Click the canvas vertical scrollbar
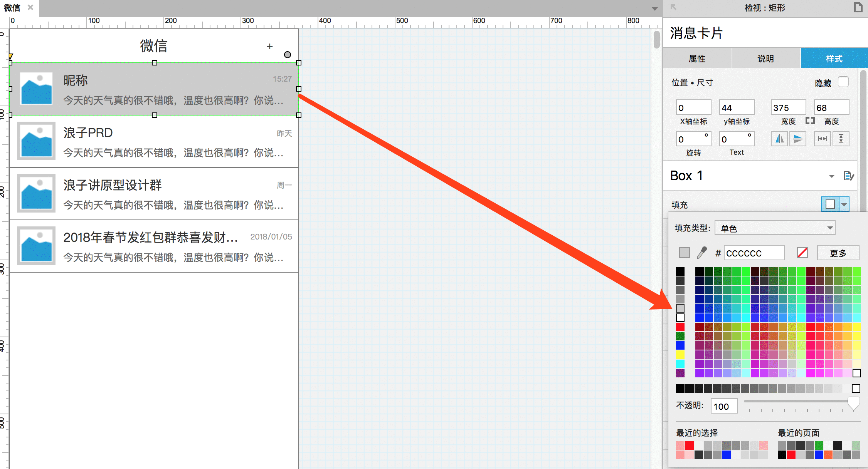 pyautogui.click(x=657, y=40)
